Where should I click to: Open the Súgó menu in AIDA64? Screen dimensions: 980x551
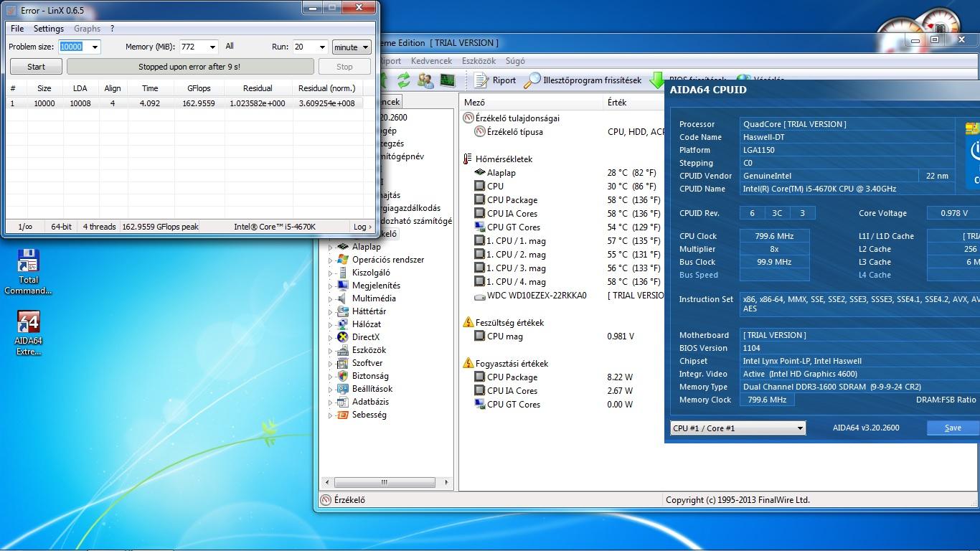pyautogui.click(x=515, y=61)
